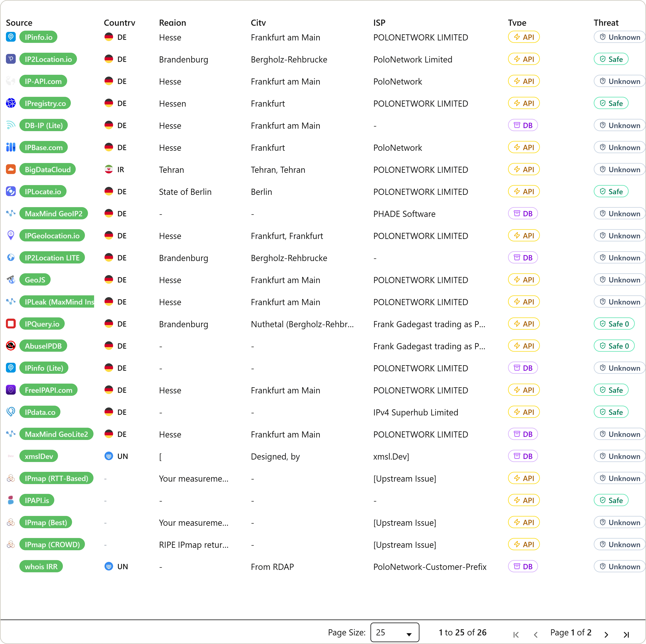This screenshot has width=646, height=644.
Task: Click the DB badge for whois IRR
Action: tap(523, 566)
